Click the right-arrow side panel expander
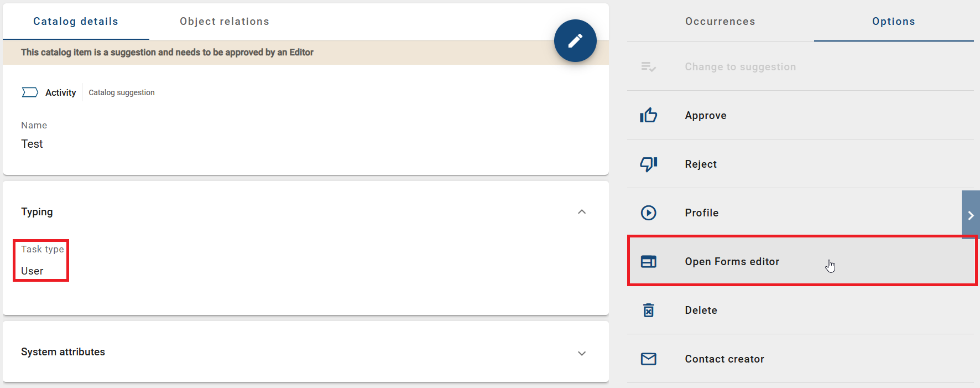The height and width of the screenshot is (388, 980). (x=971, y=214)
